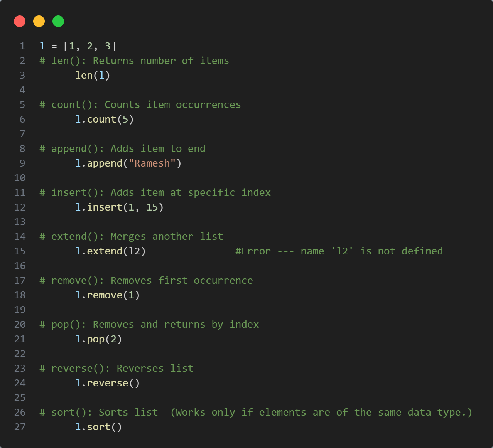Click the comment about pop() returns by index
Viewport: 493px width, 448px height.
tap(149, 325)
